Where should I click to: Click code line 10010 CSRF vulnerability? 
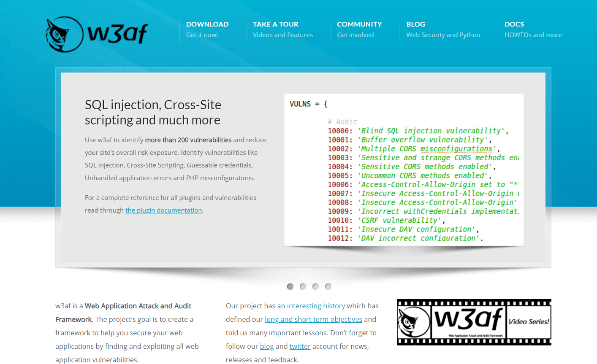(x=386, y=220)
